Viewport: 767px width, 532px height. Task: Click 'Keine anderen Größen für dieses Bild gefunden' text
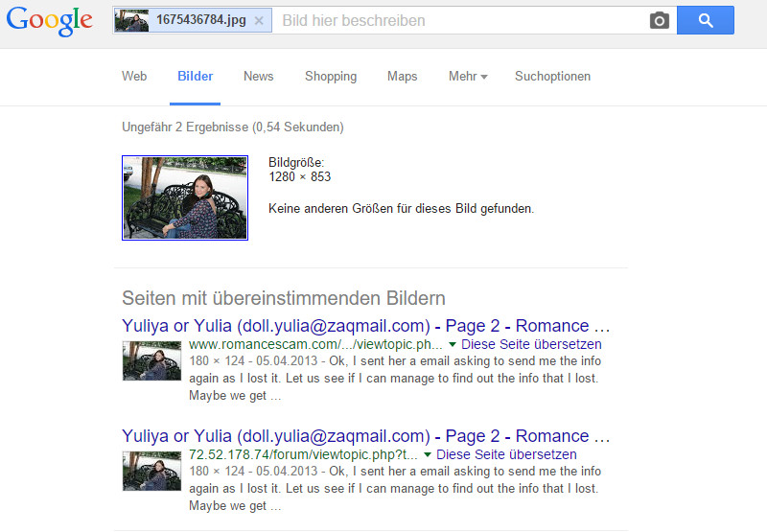[x=401, y=209]
